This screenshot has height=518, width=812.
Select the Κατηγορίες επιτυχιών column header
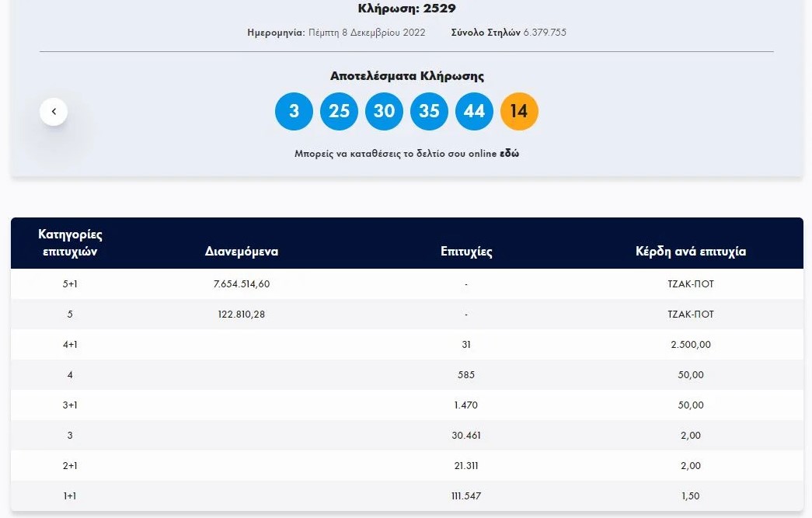point(70,242)
